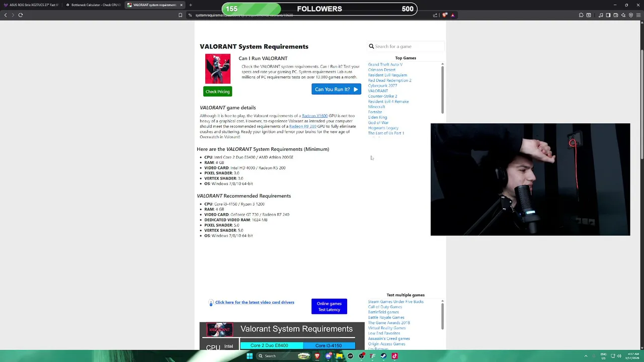This screenshot has width=644, height=362.
Task: Bookmark this page with the bookmark icon
Action: [x=180, y=15]
